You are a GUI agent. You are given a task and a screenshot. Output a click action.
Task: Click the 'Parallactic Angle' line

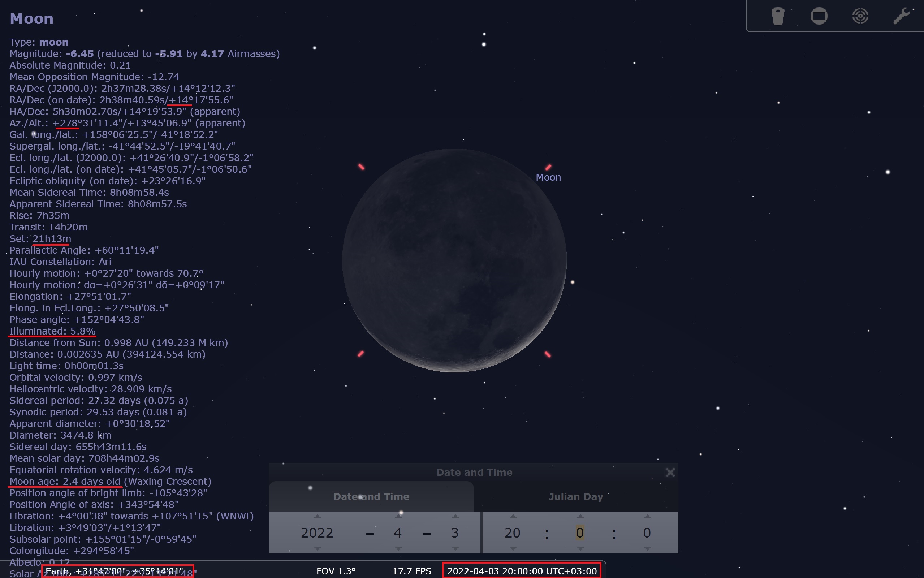[84, 250]
